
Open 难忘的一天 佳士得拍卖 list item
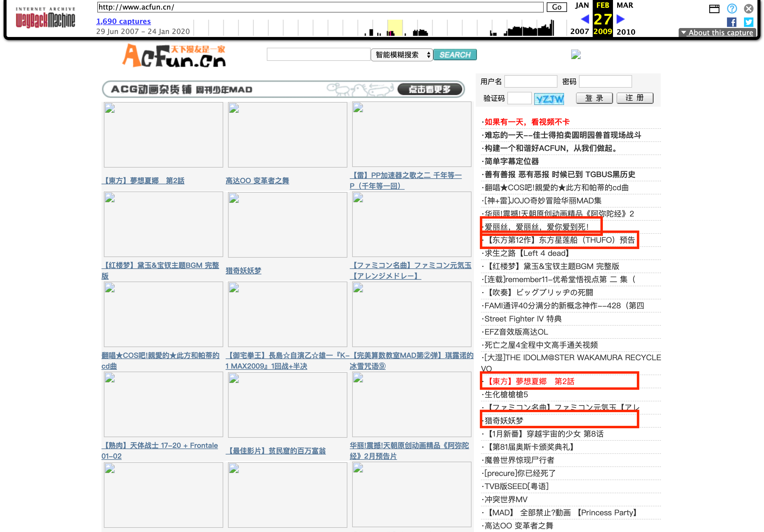tap(562, 135)
